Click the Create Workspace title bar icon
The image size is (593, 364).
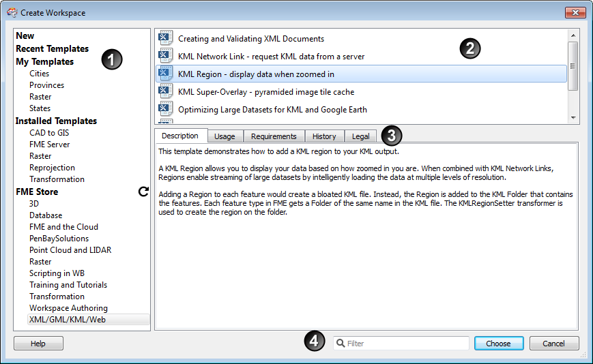12,12
